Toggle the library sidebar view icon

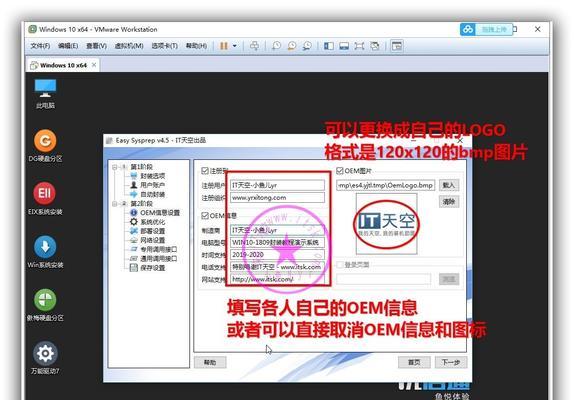(x=329, y=46)
